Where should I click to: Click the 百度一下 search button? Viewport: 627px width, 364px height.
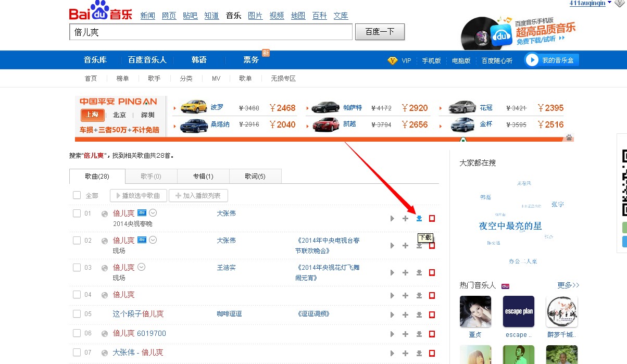click(x=380, y=32)
